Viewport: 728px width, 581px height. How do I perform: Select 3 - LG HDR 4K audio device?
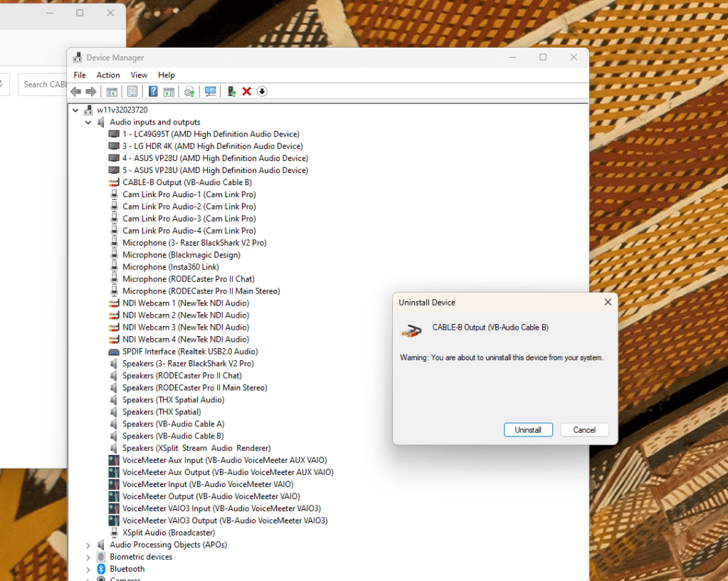tap(213, 146)
